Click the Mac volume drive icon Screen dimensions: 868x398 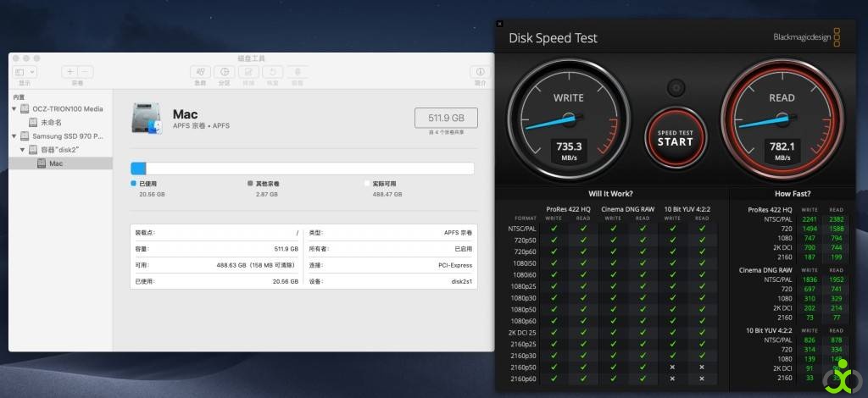147,119
